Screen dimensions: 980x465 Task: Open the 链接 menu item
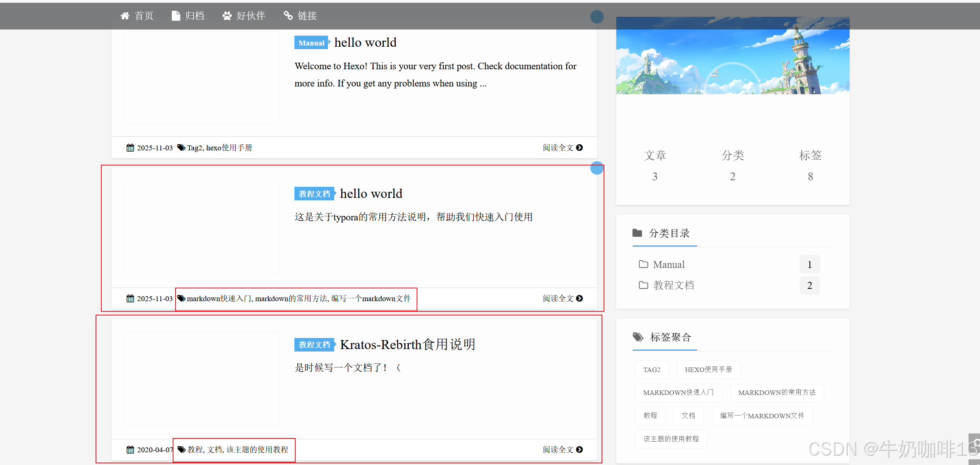(x=307, y=16)
